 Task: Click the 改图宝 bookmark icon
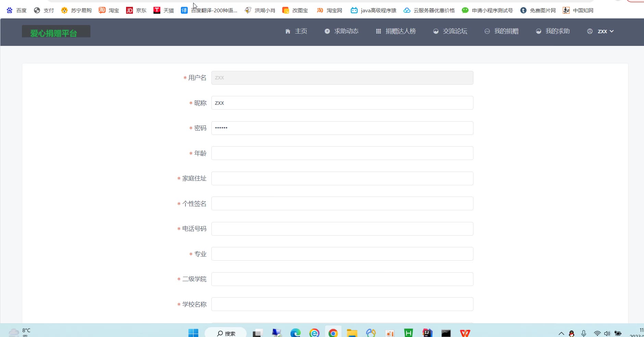coord(286,10)
